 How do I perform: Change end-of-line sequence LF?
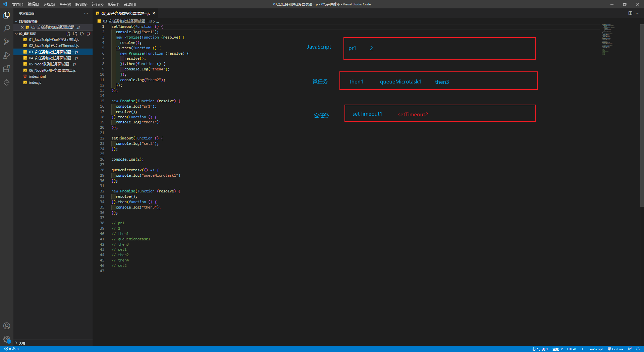[x=582, y=349]
